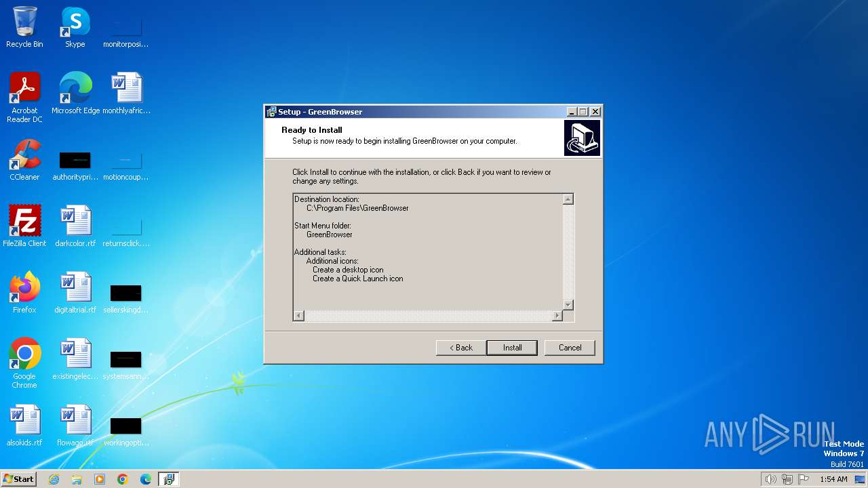Image resolution: width=868 pixels, height=488 pixels.
Task: Click the Setup title bar installer icon
Action: tap(271, 112)
